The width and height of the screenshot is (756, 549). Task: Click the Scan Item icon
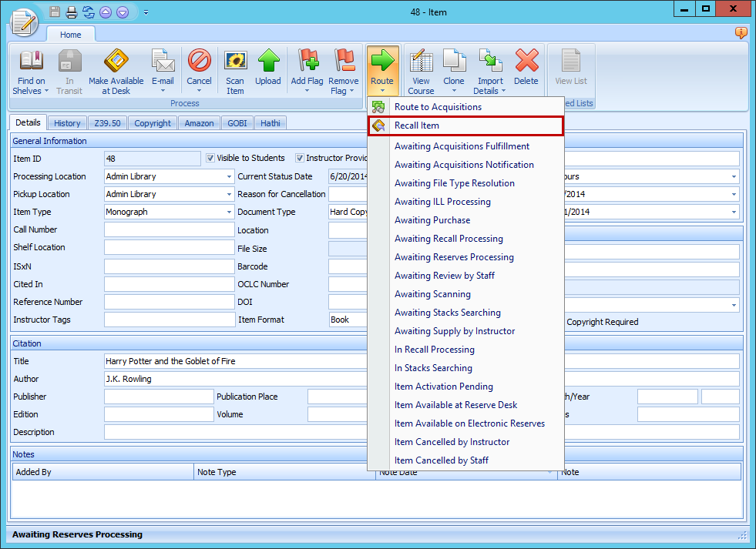tap(235, 62)
